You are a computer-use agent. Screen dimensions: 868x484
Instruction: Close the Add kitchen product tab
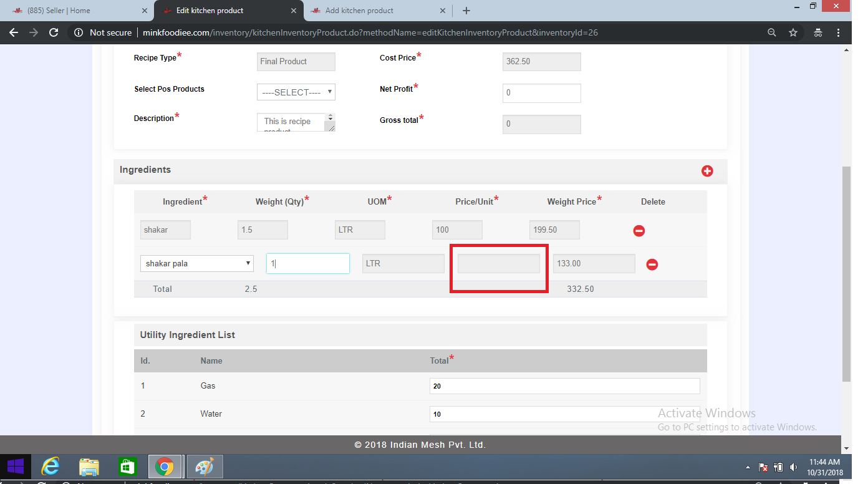pyautogui.click(x=443, y=11)
